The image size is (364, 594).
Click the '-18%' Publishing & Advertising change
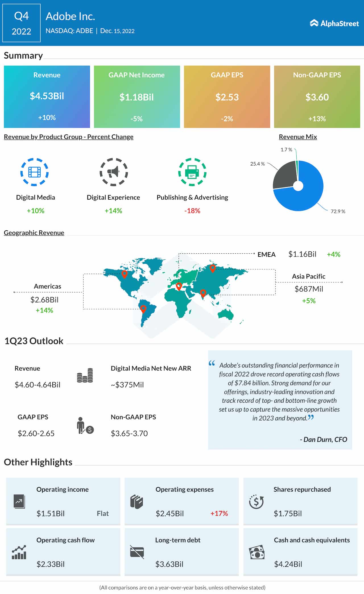[x=192, y=211]
